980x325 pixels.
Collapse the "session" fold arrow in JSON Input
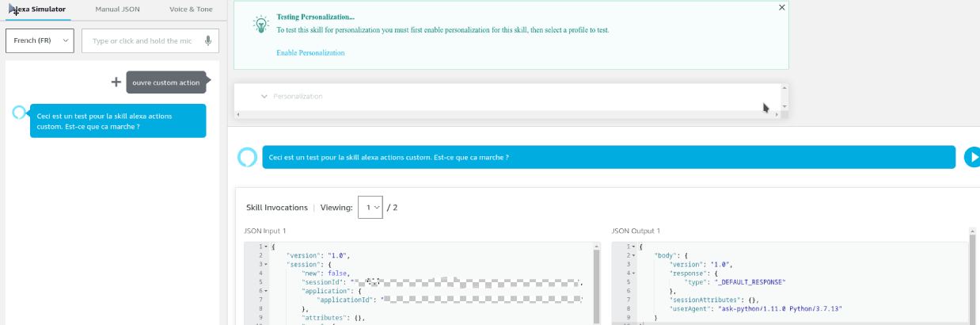[265, 264]
